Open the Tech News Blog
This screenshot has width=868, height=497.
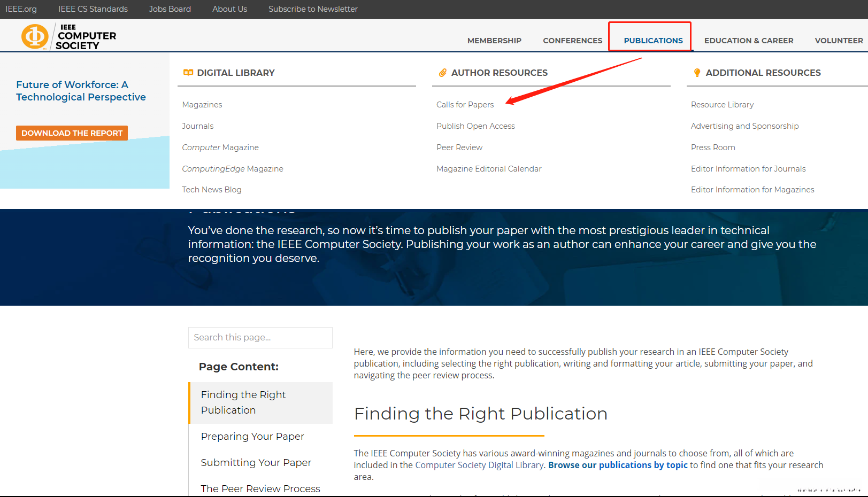pyautogui.click(x=212, y=190)
